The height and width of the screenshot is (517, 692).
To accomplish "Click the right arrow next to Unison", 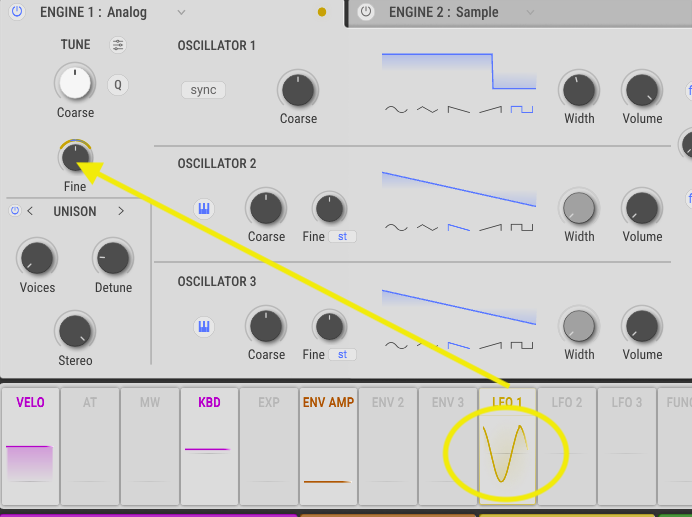I will pos(121,211).
